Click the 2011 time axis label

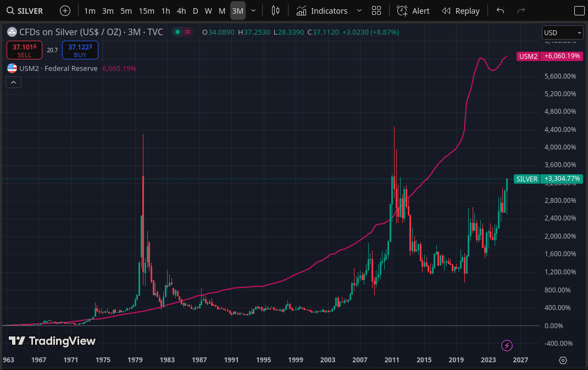[392, 360]
